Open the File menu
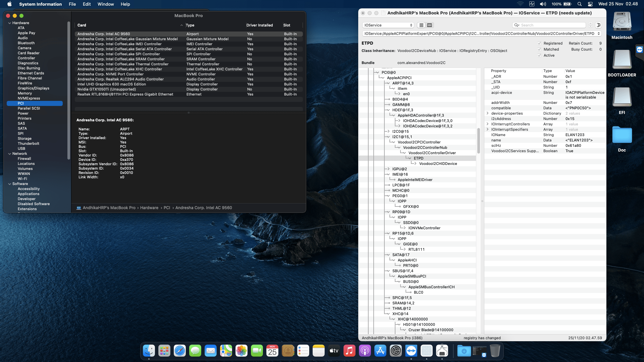 pyautogui.click(x=72, y=4)
